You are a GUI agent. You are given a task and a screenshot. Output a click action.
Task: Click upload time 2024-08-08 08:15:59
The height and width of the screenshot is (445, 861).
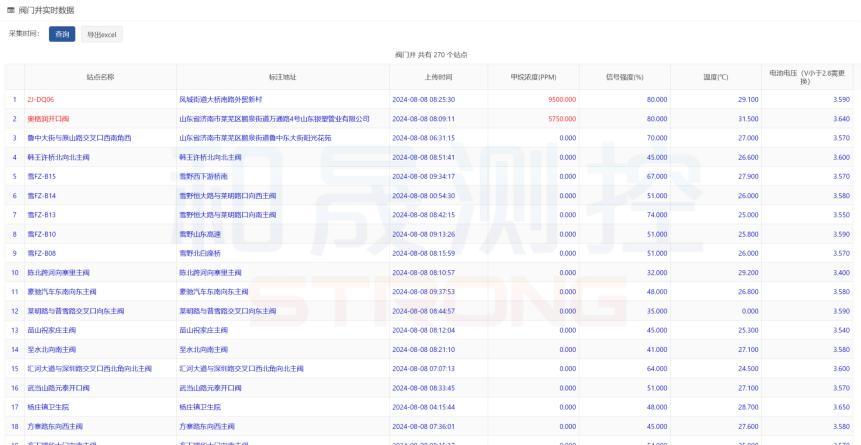pyautogui.click(x=424, y=253)
